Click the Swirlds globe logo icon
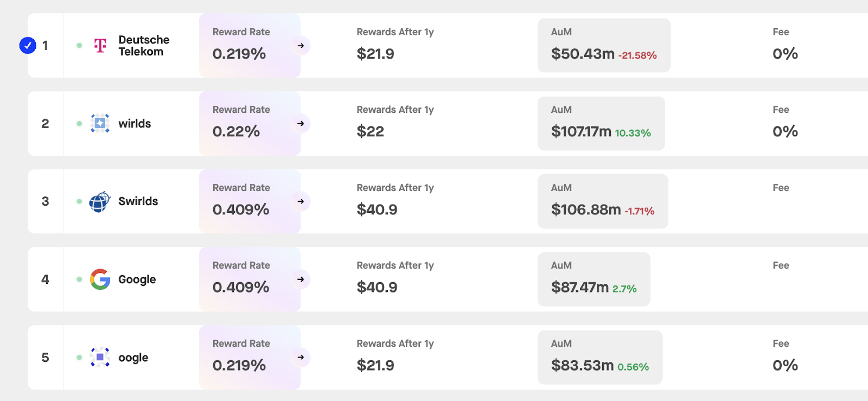 pyautogui.click(x=100, y=202)
